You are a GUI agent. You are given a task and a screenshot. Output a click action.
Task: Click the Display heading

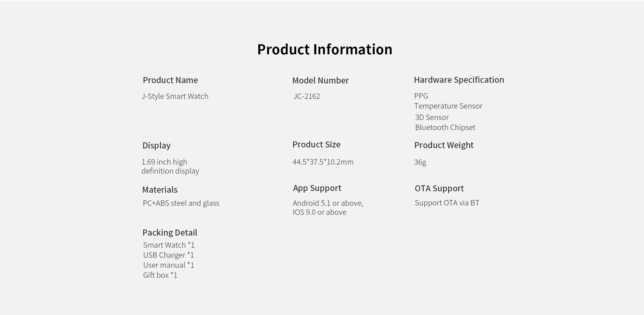click(156, 145)
